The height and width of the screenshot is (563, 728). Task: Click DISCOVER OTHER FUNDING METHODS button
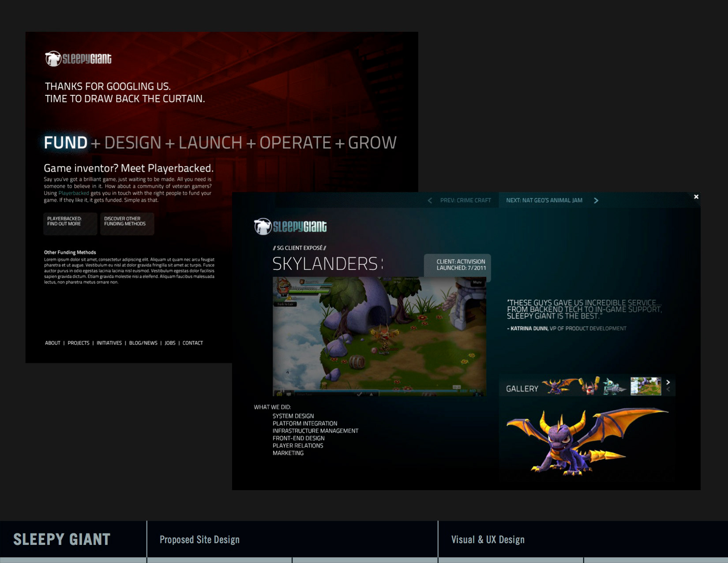(127, 223)
